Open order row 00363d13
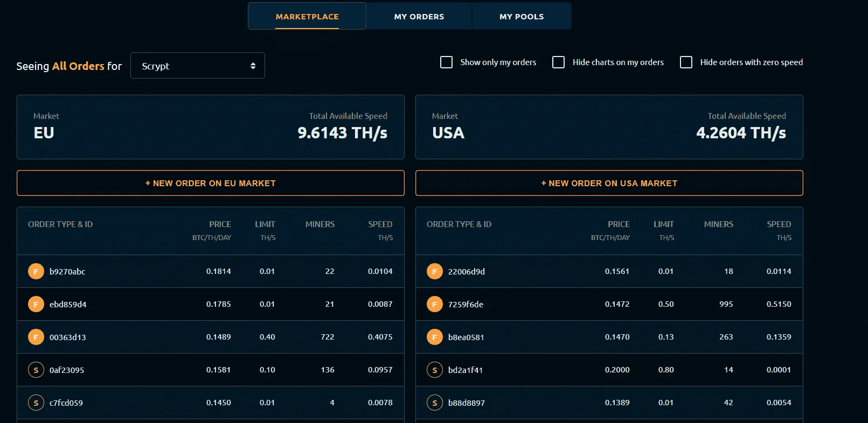This screenshot has height=423, width=868. [x=211, y=337]
